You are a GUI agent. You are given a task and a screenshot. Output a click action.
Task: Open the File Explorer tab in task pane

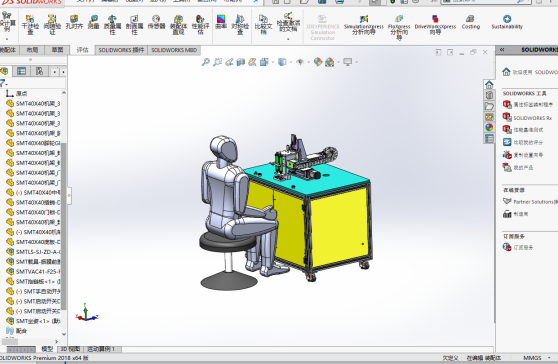[x=489, y=106]
